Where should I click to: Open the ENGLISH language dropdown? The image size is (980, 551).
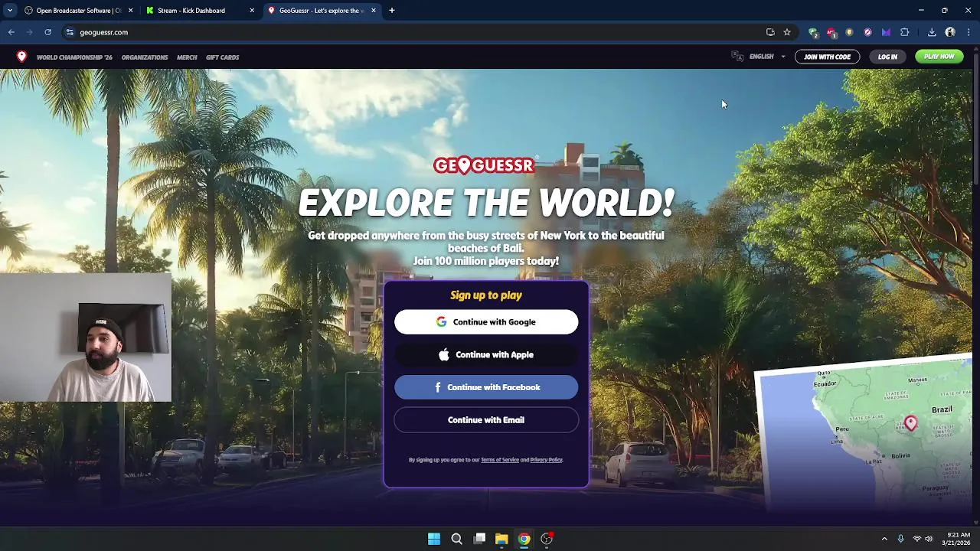pos(767,57)
